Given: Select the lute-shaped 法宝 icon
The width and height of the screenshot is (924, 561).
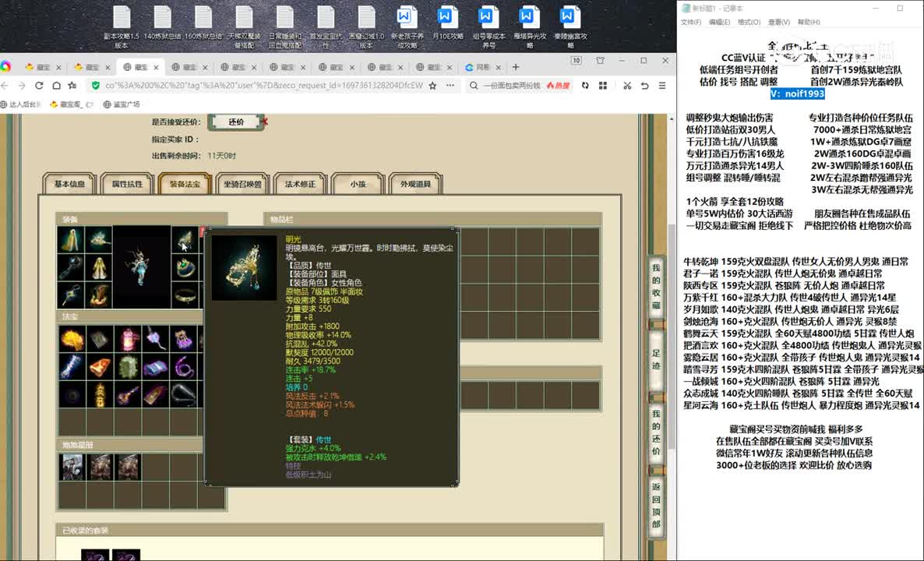Looking at the screenshot, I should (x=128, y=394).
